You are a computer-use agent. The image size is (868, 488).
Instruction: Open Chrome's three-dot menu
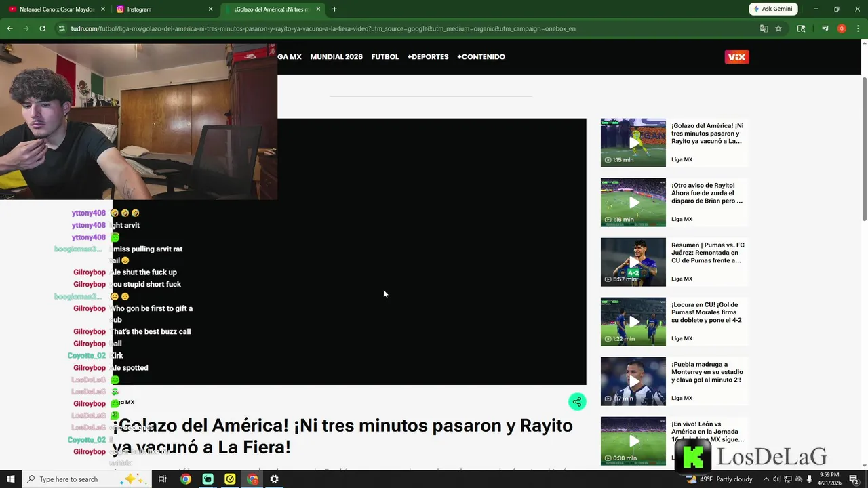[x=857, y=28]
